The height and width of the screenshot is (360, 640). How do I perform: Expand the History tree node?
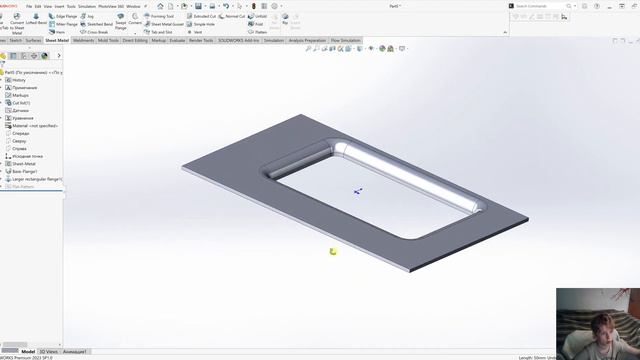pyautogui.click(x=2, y=80)
